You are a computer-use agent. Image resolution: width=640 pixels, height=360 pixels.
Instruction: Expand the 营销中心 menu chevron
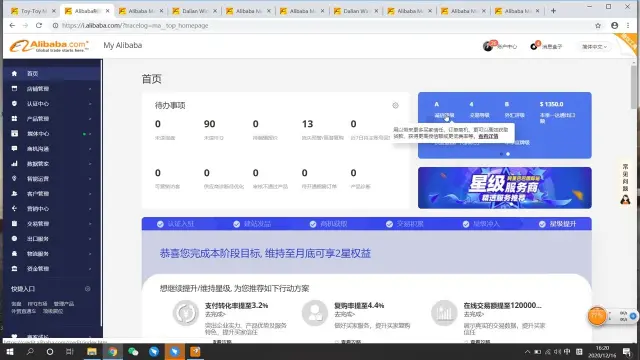[x=90, y=209]
